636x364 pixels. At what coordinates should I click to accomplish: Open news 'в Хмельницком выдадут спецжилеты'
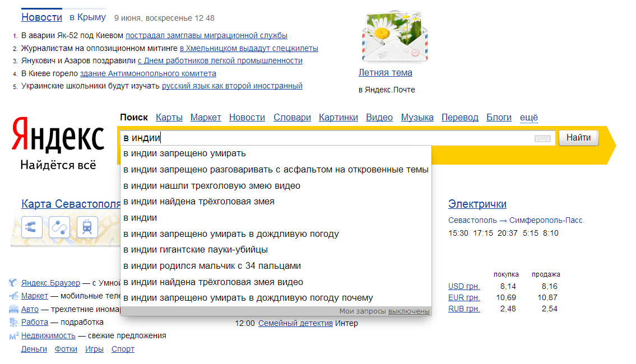tap(249, 48)
